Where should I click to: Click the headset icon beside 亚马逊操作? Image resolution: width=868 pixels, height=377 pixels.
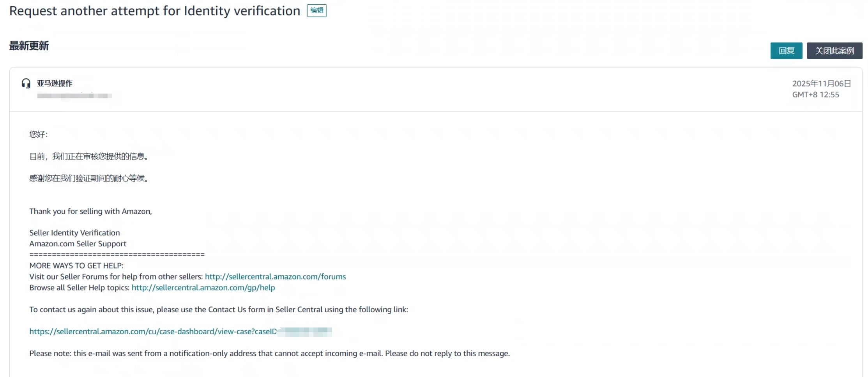[26, 83]
